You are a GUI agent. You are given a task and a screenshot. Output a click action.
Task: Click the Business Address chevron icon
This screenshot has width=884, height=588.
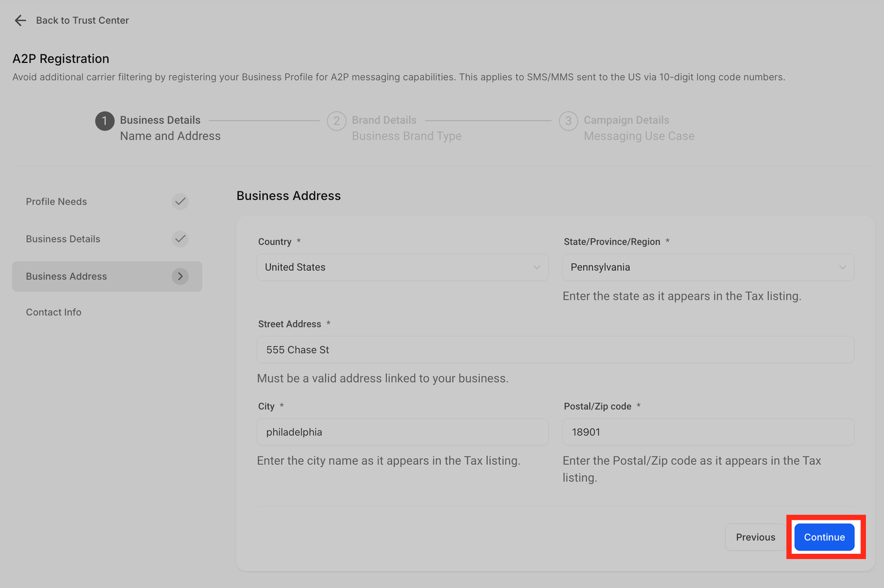pos(180,276)
